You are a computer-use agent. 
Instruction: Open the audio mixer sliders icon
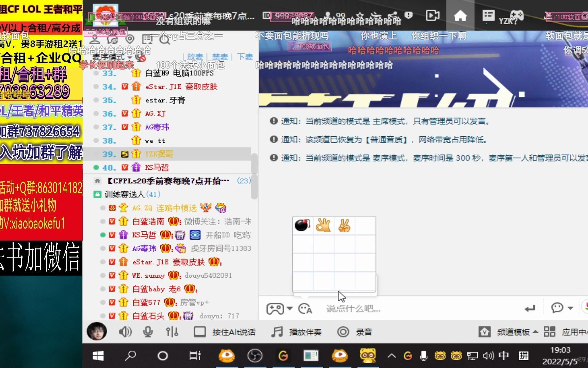[172, 332]
